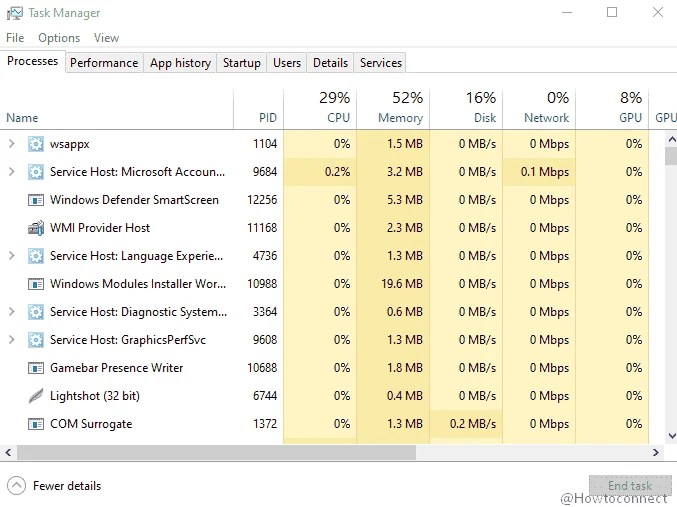Click the PID value 1104

(x=265, y=144)
